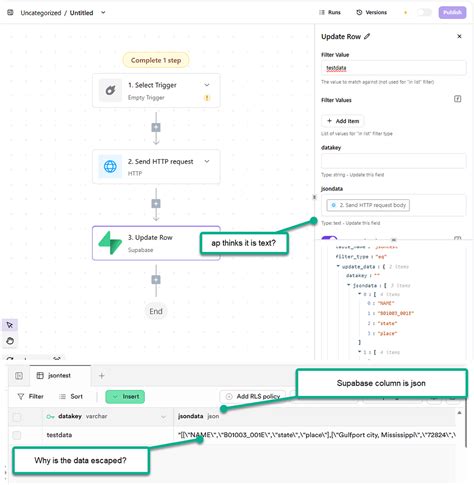Open the Filter Values dynamic mode icon

pyautogui.click(x=458, y=99)
